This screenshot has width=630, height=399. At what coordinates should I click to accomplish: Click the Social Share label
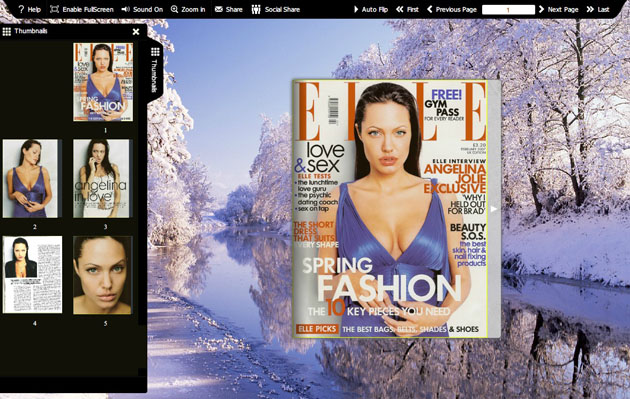282,9
